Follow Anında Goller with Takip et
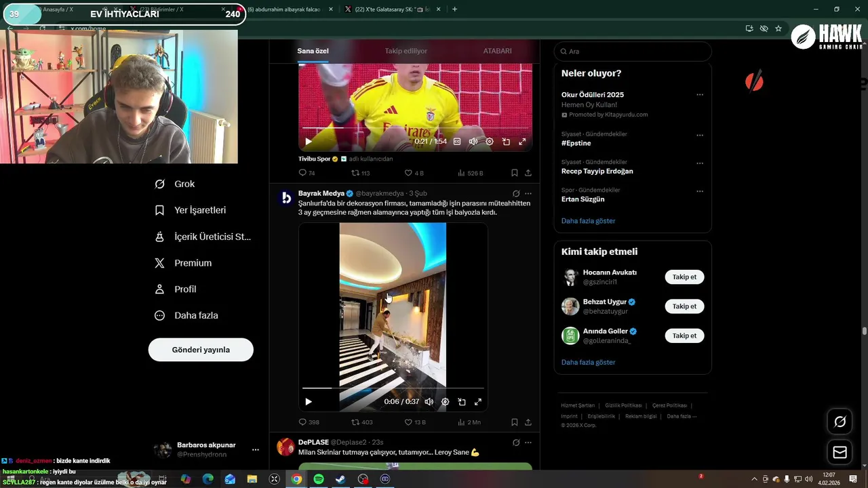 [684, 335]
